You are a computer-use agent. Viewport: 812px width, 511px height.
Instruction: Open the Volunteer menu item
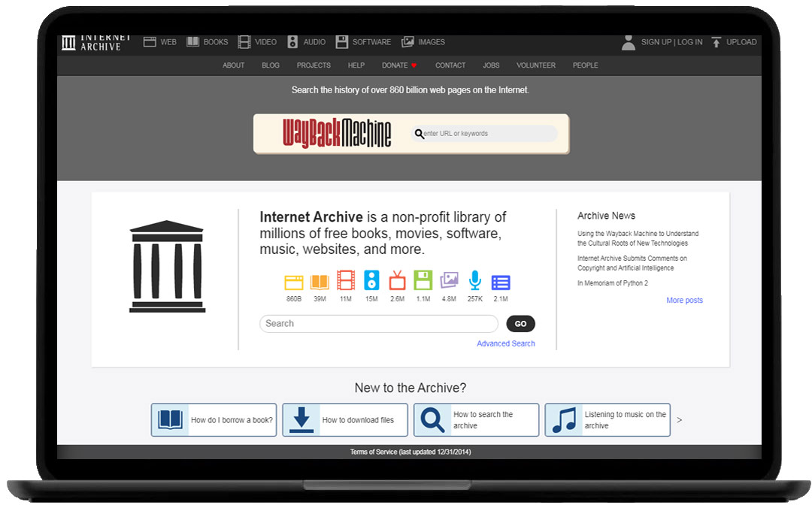pos(535,65)
